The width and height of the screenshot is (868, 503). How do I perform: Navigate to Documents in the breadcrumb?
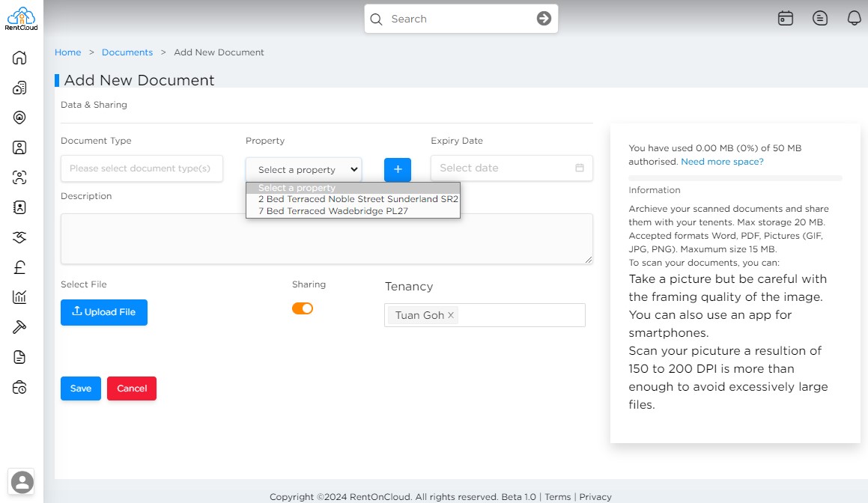[127, 52]
